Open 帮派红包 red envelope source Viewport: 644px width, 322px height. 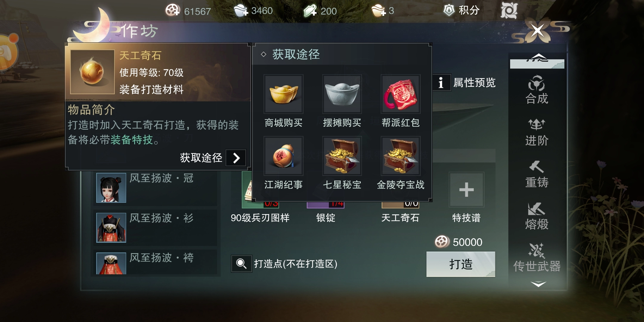pyautogui.click(x=400, y=94)
